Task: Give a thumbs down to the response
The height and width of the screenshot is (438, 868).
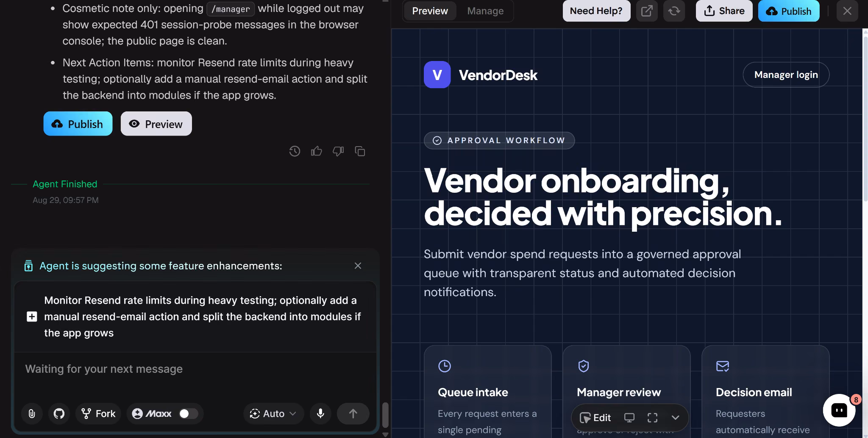Action: [x=338, y=151]
